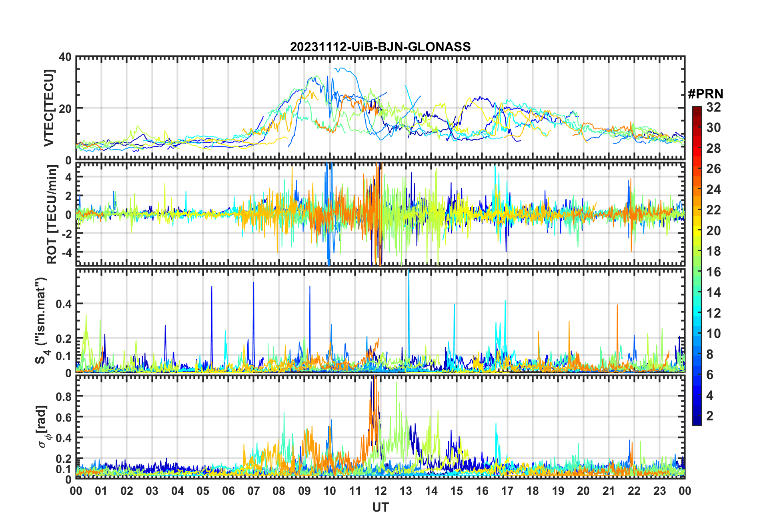
Task: Click x-axis hour tick label 11
Action: [355, 491]
